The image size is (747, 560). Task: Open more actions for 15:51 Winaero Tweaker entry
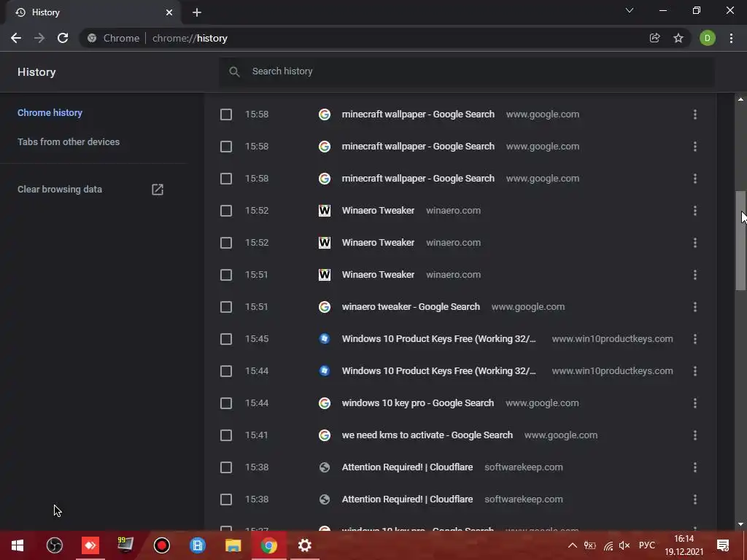point(695,275)
